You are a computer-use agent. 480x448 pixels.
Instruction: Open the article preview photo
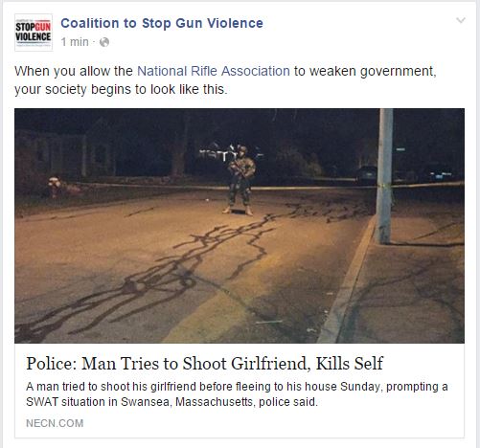(x=240, y=226)
